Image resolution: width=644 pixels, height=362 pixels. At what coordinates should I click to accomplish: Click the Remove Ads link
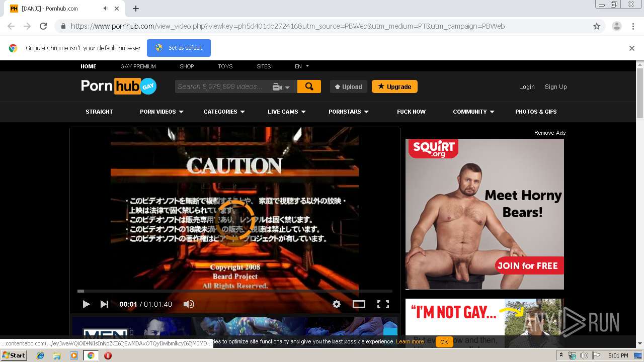click(x=550, y=133)
